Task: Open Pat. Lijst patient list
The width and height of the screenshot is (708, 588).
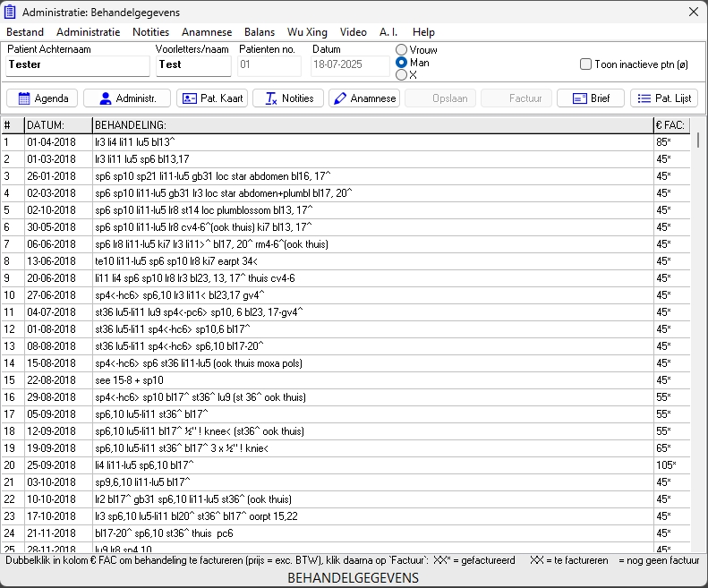Action: coord(664,98)
